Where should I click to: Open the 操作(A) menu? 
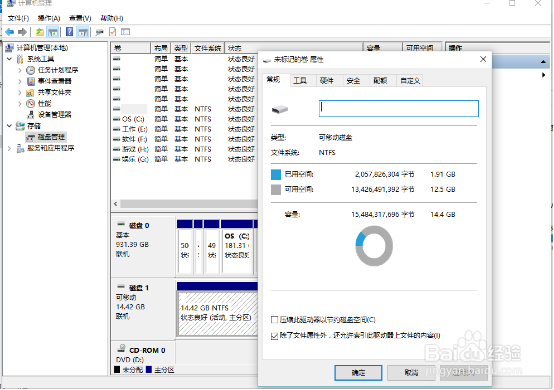49,18
